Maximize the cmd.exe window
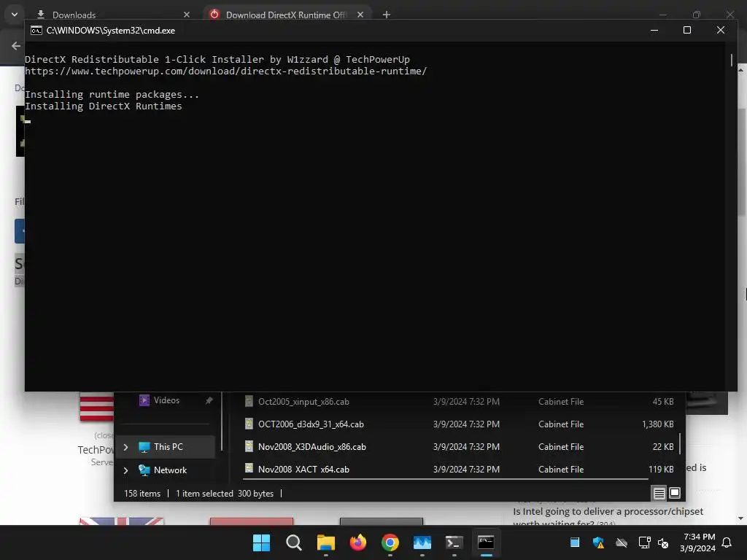The width and height of the screenshot is (747, 560). point(687,30)
